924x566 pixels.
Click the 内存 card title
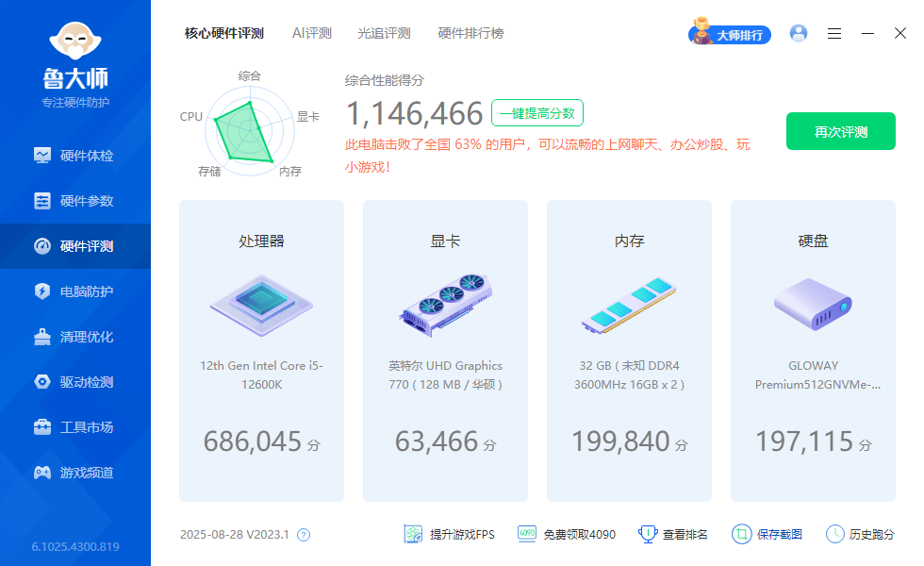pyautogui.click(x=630, y=241)
